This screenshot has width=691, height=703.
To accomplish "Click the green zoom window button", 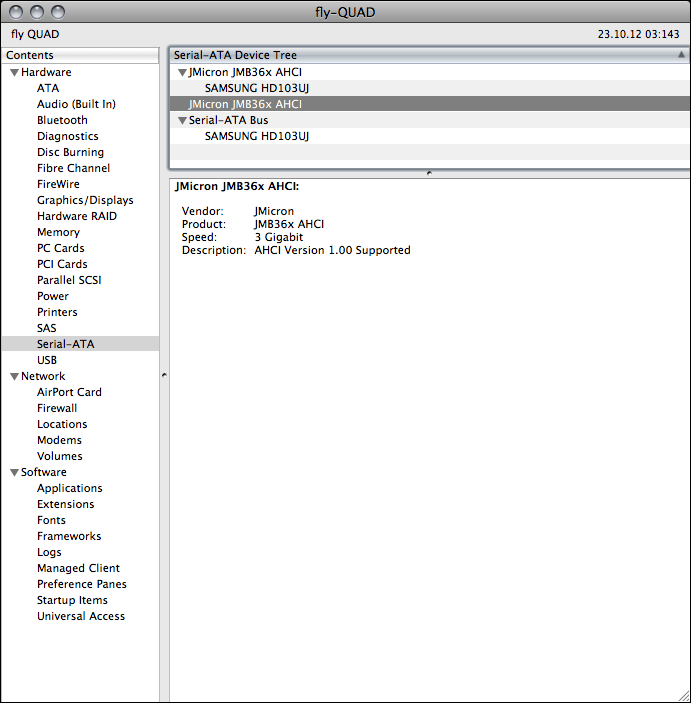I will tap(57, 12).
